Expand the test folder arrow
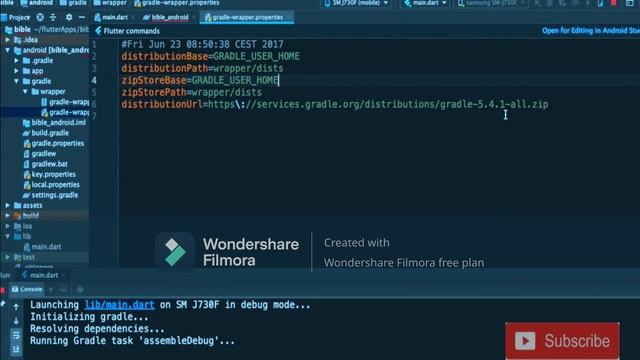The height and width of the screenshot is (360, 640). 7,257
